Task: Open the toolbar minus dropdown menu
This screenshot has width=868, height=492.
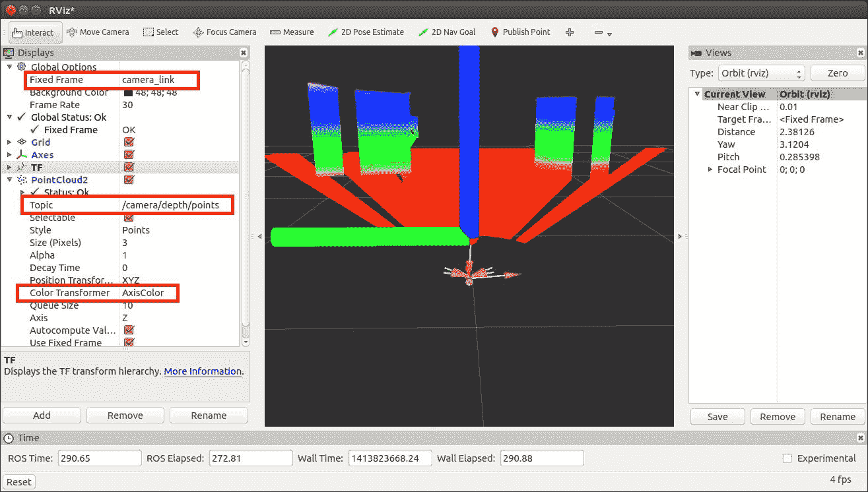Action: pos(602,33)
